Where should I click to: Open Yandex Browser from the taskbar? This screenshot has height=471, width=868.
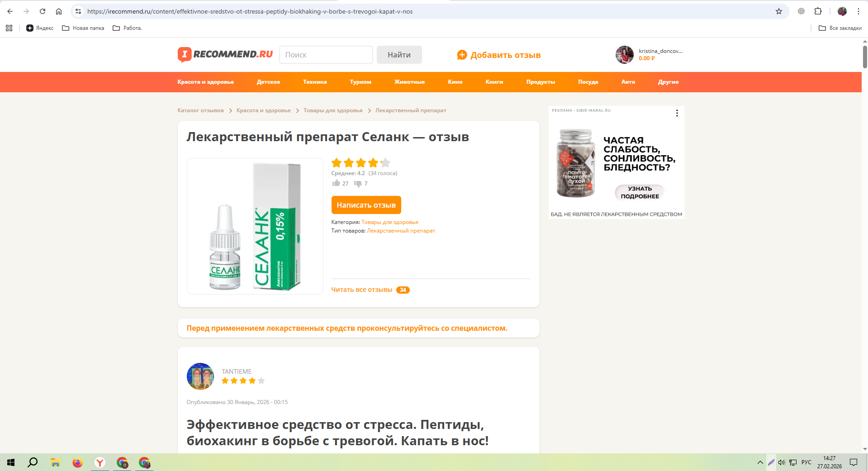100,462
